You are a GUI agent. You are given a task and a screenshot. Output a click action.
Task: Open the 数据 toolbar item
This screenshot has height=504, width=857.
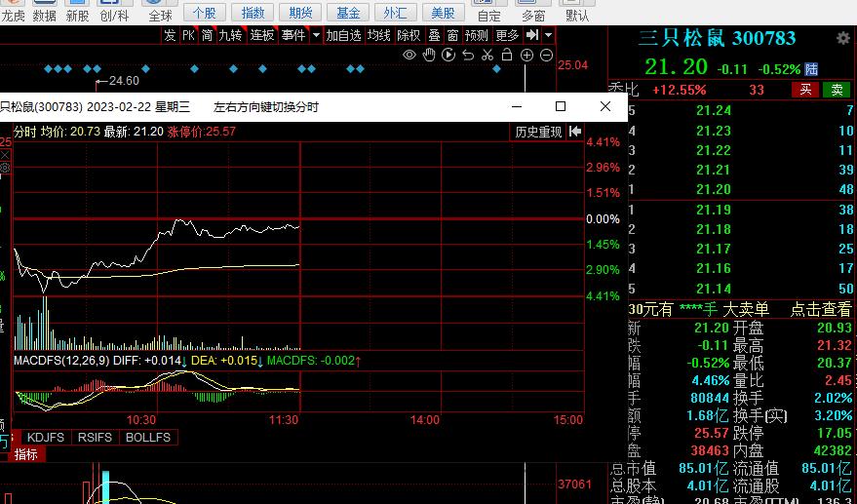[44, 12]
